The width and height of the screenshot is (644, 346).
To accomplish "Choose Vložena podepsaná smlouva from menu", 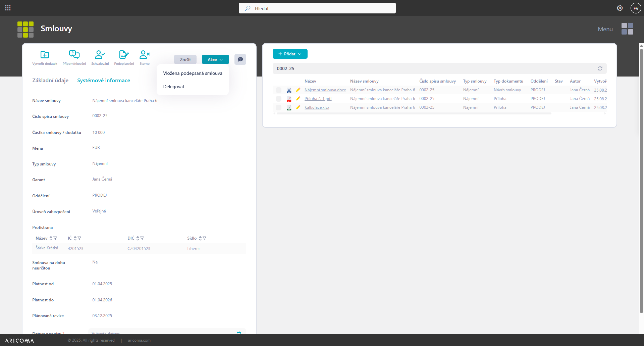I will [x=193, y=73].
